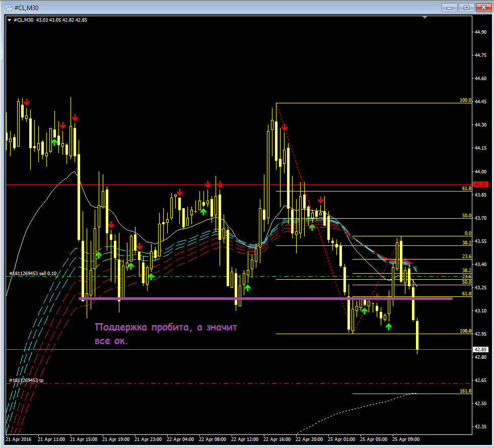Click the OHLC values '43.03 43.05 42.82 42.85'
The height and width of the screenshot is (448, 494).
[x=62, y=20]
